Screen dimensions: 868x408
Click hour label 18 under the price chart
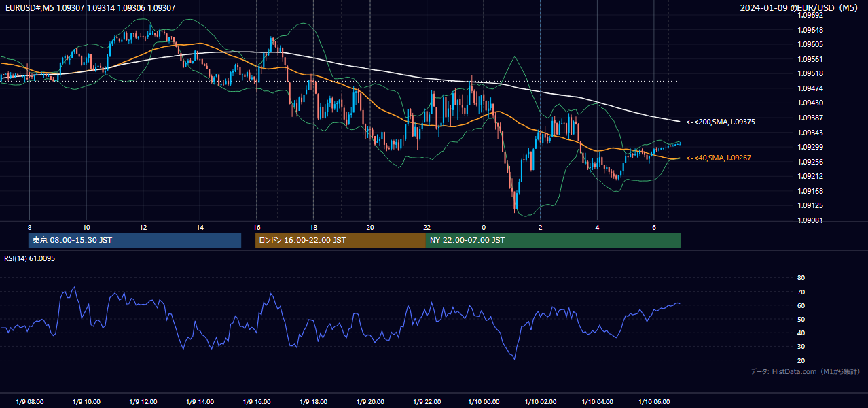pyautogui.click(x=313, y=227)
